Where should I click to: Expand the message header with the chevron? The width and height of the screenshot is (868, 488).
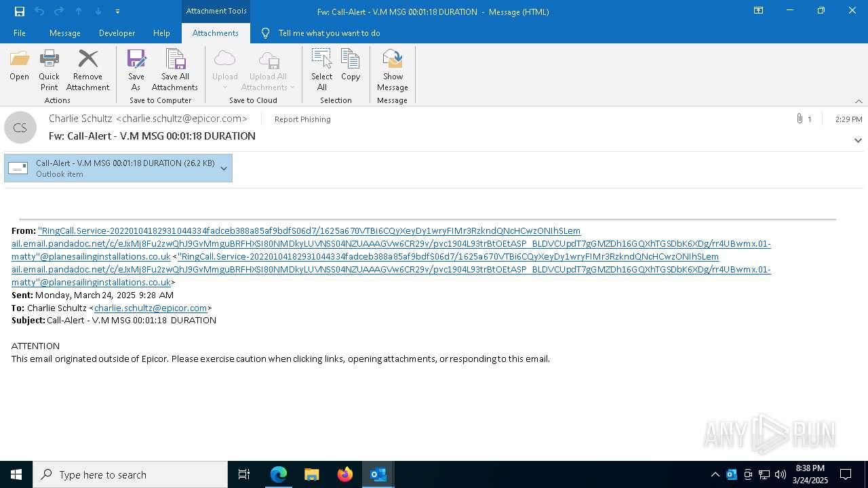(858, 140)
